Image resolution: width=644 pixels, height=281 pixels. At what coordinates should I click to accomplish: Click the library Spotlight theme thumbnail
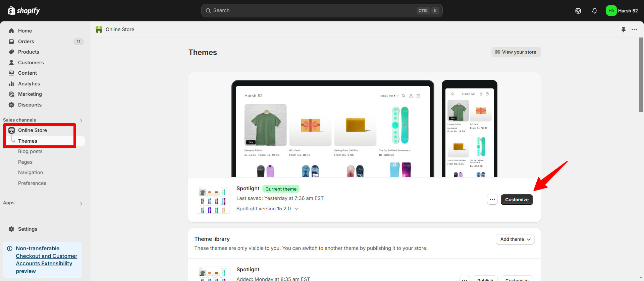click(x=213, y=274)
